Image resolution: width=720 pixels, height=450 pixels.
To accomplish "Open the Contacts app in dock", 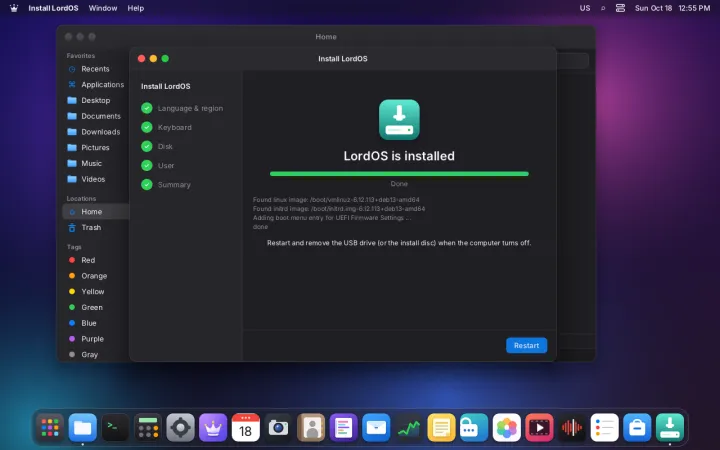I will point(311,428).
